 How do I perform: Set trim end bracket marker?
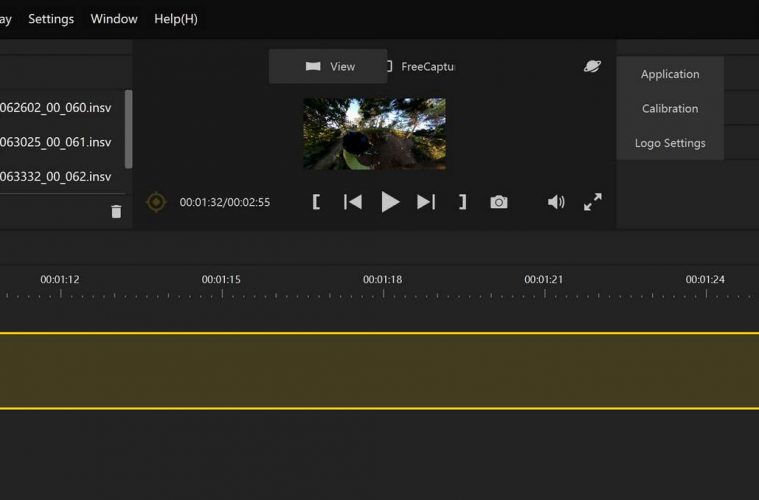[462, 202]
